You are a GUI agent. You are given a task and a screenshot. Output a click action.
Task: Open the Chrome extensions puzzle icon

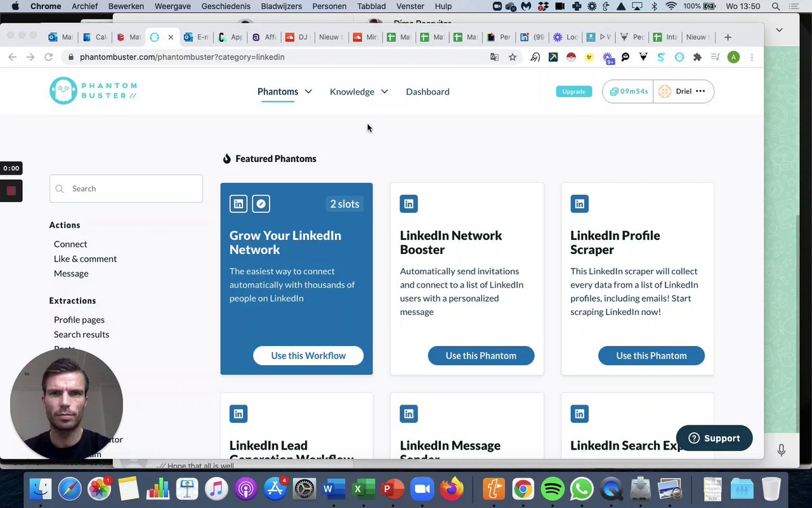click(x=698, y=57)
